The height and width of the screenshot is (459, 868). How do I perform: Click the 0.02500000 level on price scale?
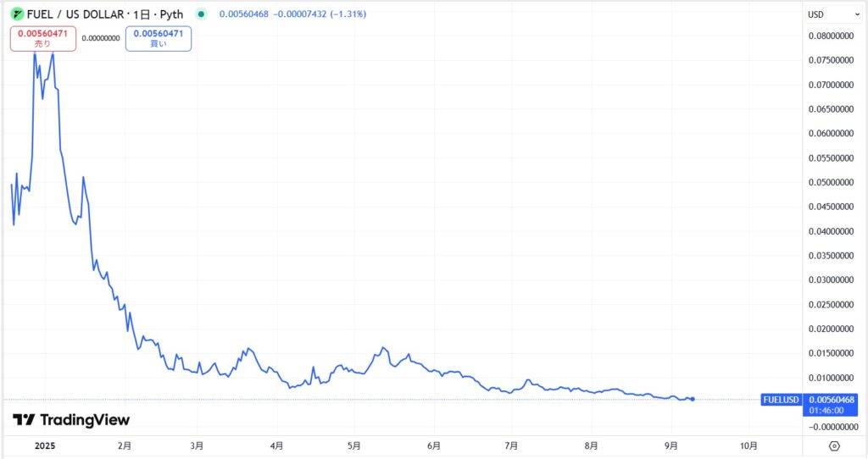click(832, 305)
